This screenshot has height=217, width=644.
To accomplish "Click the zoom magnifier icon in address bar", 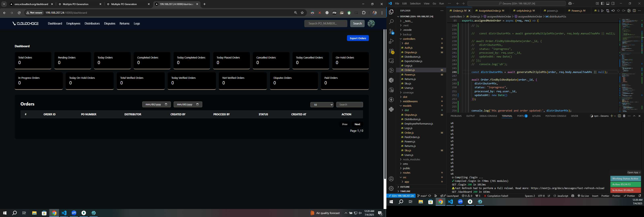I will coord(295,13).
